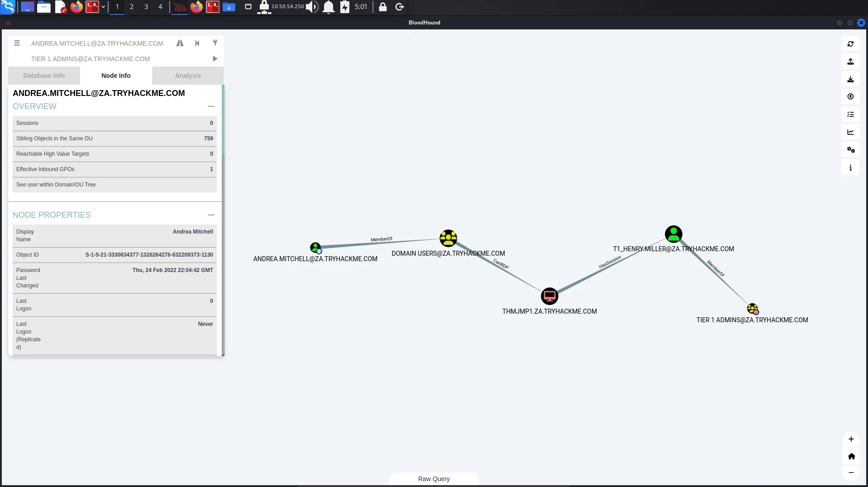Switch to workspace 3
This screenshot has height=487, width=868.
click(146, 7)
